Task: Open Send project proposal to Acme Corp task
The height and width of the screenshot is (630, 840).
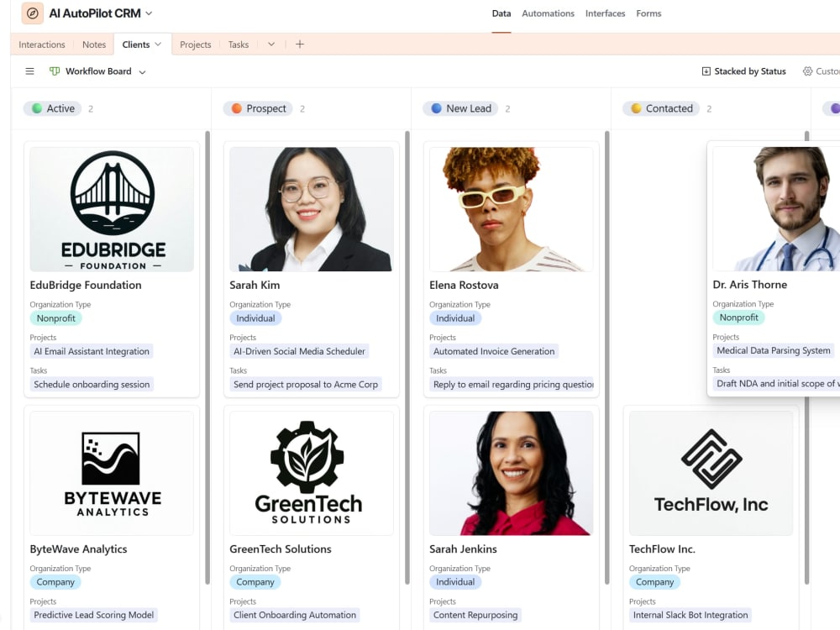Action: pos(306,385)
